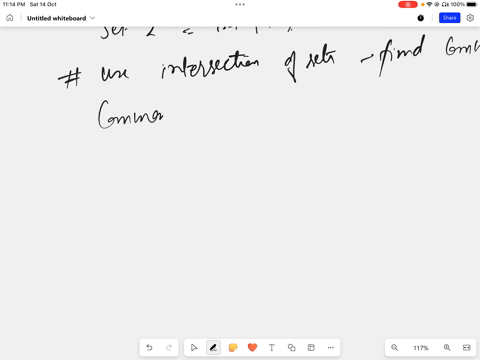Tap the Wi-Fi status icon
Image resolution: width=480 pixels, height=360 pixels.
(429, 4)
